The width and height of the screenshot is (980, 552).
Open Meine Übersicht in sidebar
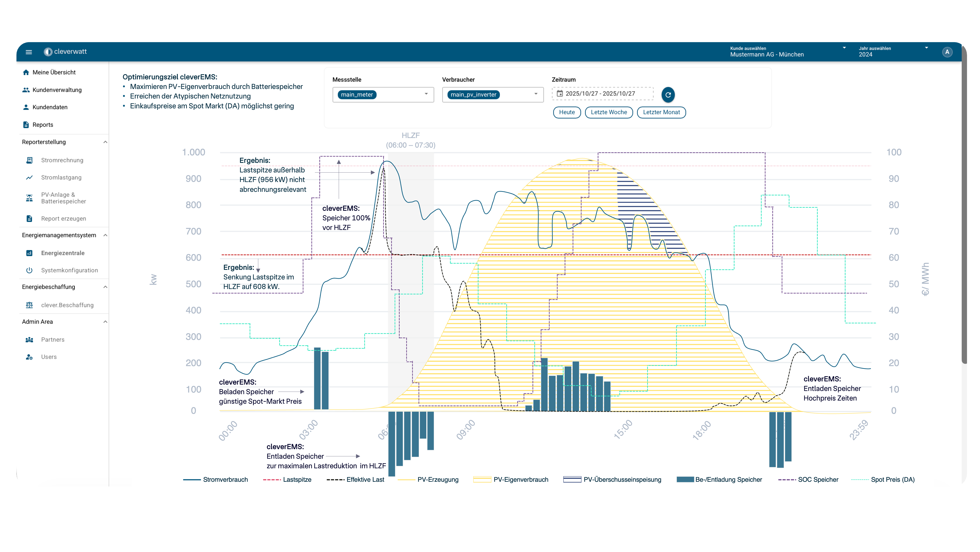click(x=54, y=72)
